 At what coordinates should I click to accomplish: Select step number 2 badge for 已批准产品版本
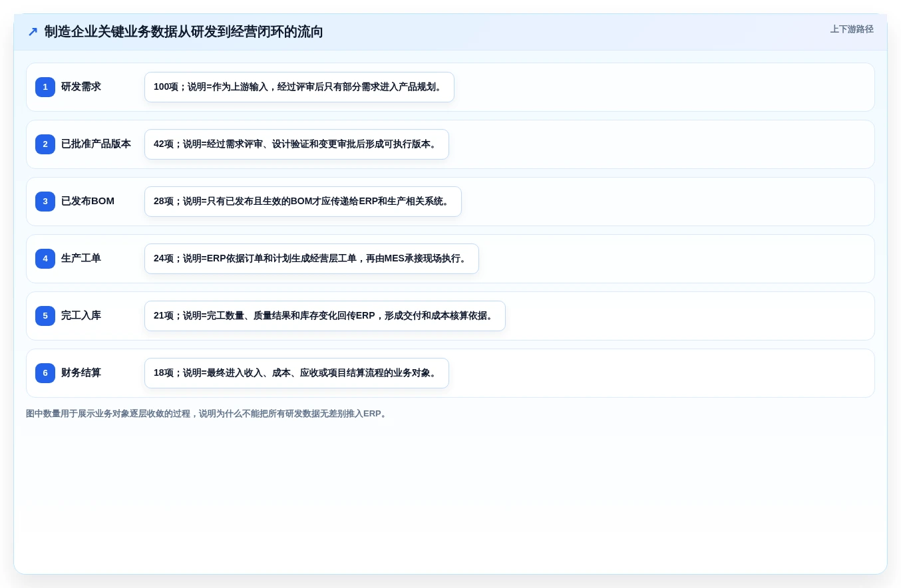(x=45, y=144)
